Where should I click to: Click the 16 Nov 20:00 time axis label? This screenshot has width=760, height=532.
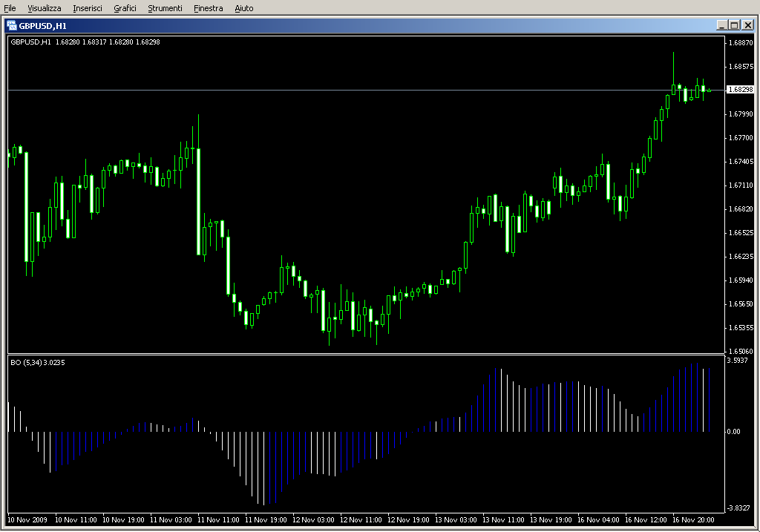coord(695,520)
